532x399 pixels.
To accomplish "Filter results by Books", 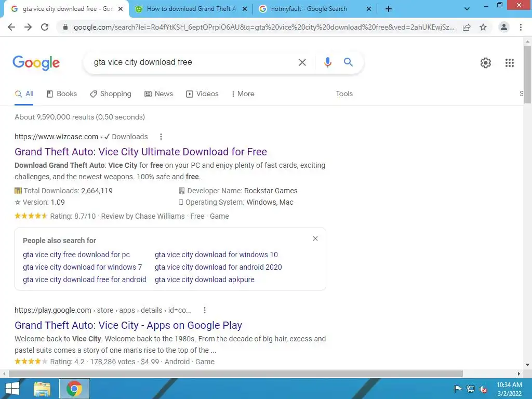I will click(x=62, y=94).
